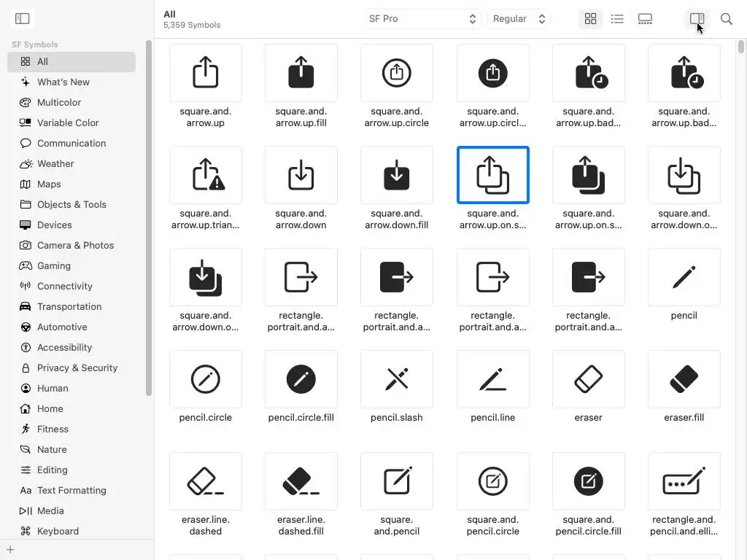Viewport: 747px width, 560px height.
Task: Click the sidebar vertical scrollbar
Action: point(149,218)
